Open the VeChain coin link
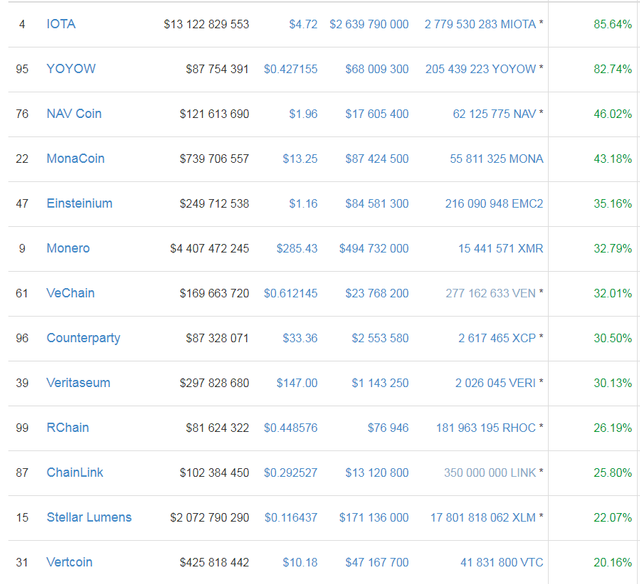Screen dimensions: 640x584 point(70,293)
